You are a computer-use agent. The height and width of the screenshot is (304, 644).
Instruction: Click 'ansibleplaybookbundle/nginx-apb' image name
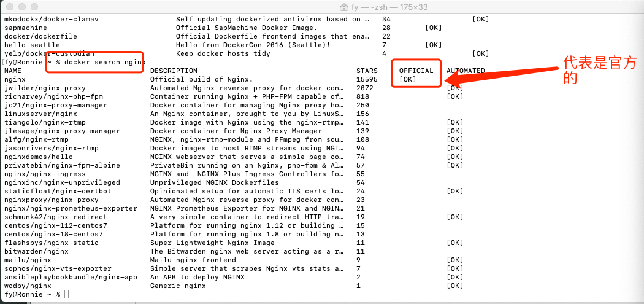pos(71,277)
